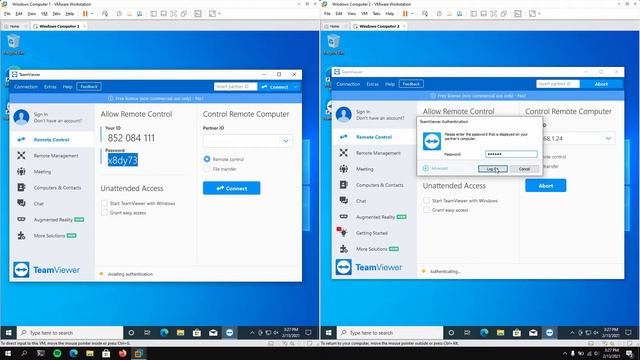This screenshot has width=640, height=360.
Task: Select Remote Control in left TeamViewer sidebar
Action: coord(51,140)
